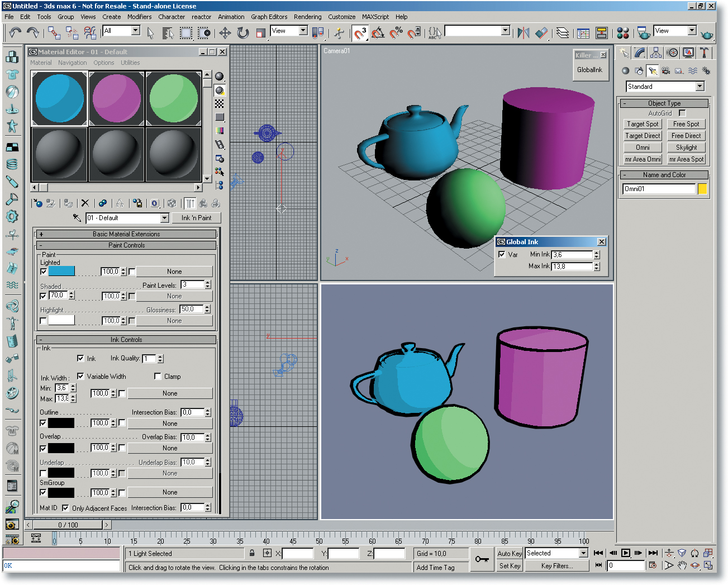Toggle the Var checkbox in Global Ink
Screen dimensions: 728x585
502,254
